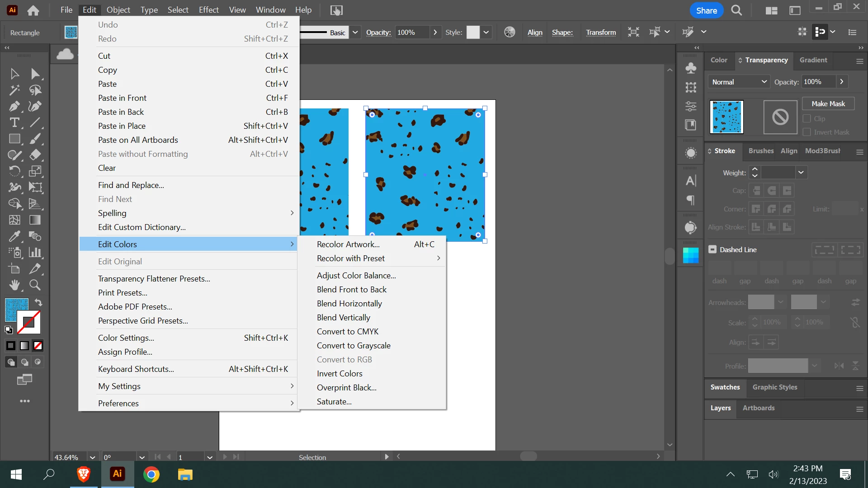Click the Swap Fill and Stroke arrow

(x=38, y=302)
